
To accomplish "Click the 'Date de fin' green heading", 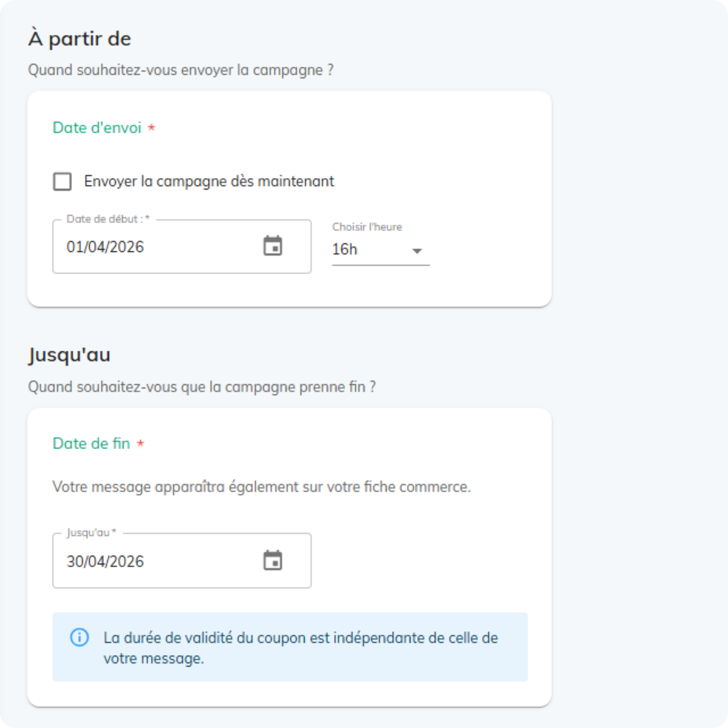I will (91, 443).
